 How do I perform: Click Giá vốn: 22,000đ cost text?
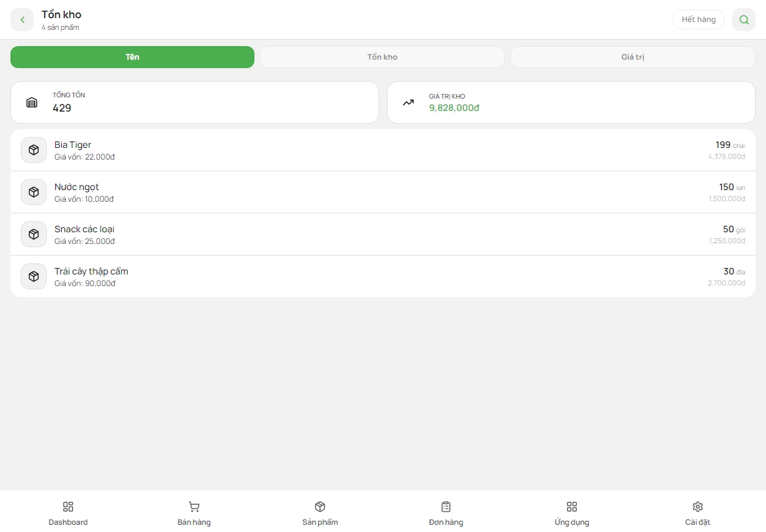(84, 157)
